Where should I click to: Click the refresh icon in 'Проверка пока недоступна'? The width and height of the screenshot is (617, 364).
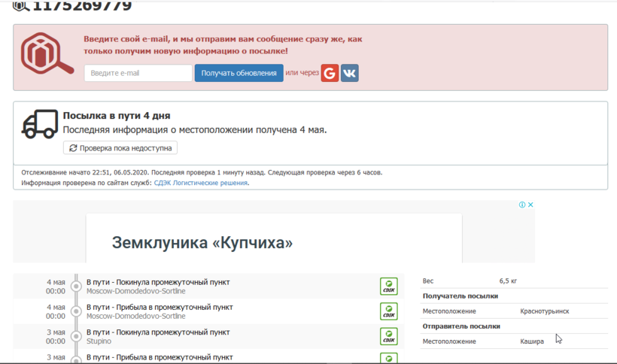pos(73,148)
